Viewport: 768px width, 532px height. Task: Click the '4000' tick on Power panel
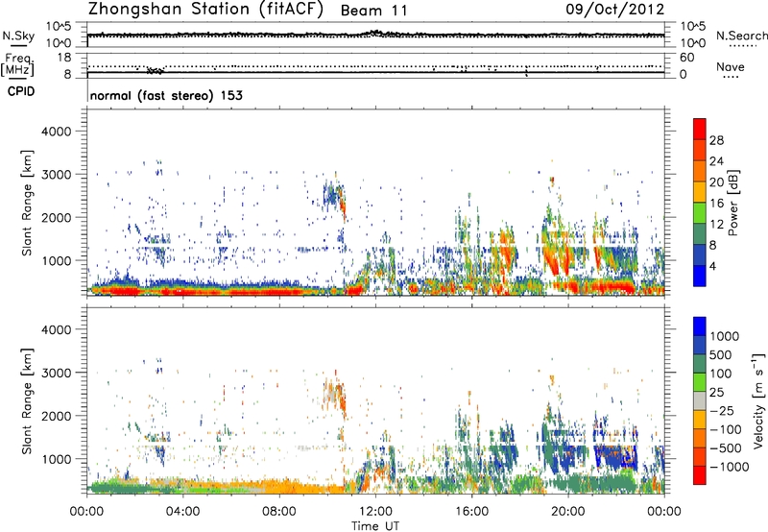click(56, 132)
